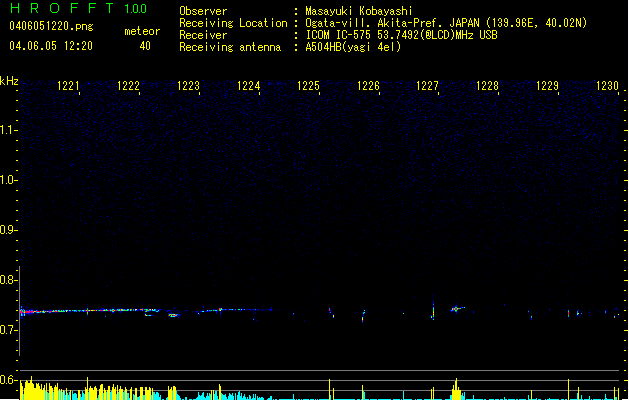Click the ICOM IC-575 53.7492 MHz USB text
629x400 pixels.
click(402, 35)
